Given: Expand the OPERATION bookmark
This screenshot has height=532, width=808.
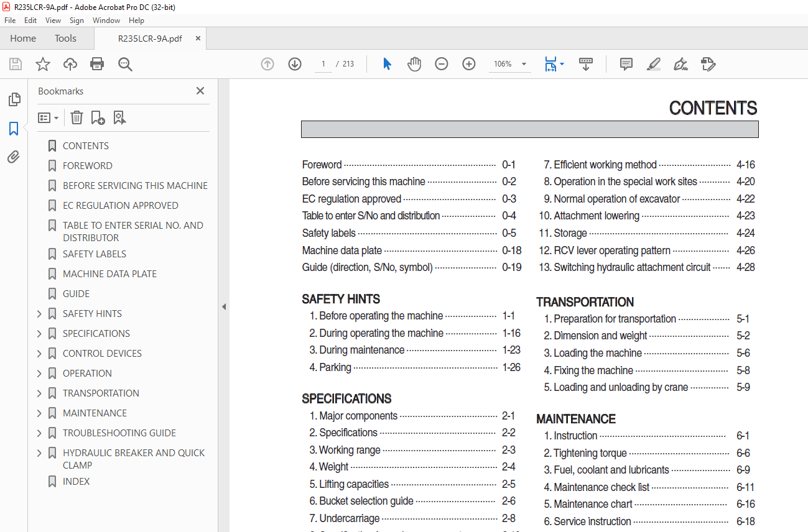Looking at the screenshot, I should coord(39,374).
